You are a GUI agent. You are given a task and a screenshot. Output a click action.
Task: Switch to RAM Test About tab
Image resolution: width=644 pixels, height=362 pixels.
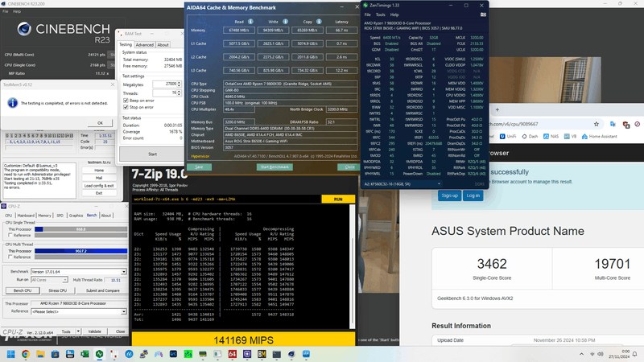point(163,45)
